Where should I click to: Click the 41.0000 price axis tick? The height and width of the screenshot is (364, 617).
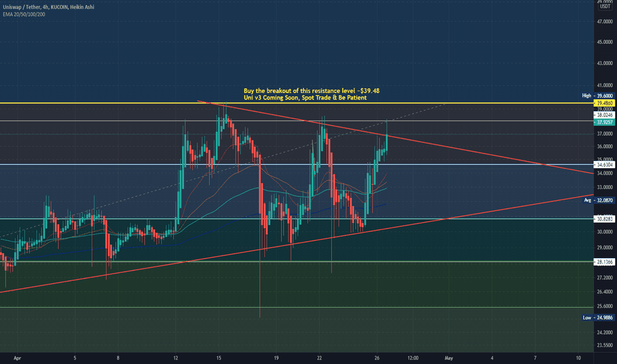coord(605,85)
